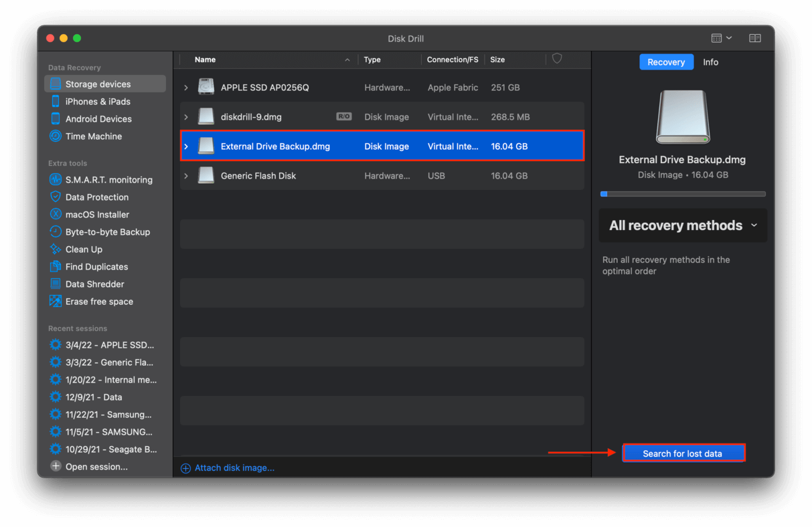Click the large drive thumbnail in Recovery panel
Screen dimensions: 812x527
coord(683,117)
